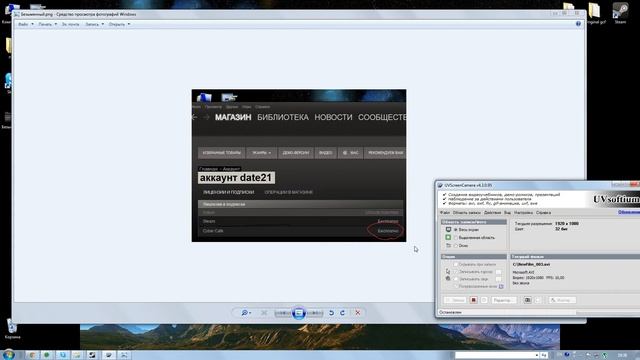Open the Skype taskbar icon

click(62, 355)
